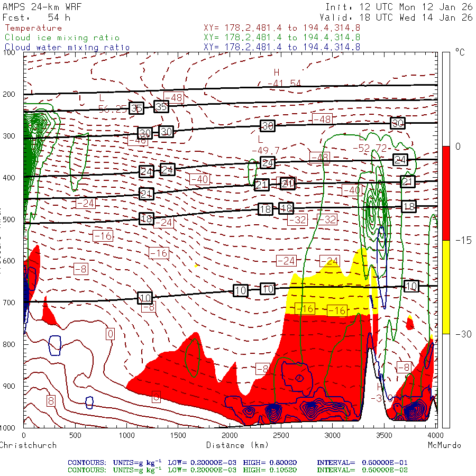Image resolution: width=476 pixels, height=476 pixels.
Task: Click the '100' pressure axis tick label
Action: tap(9, 52)
